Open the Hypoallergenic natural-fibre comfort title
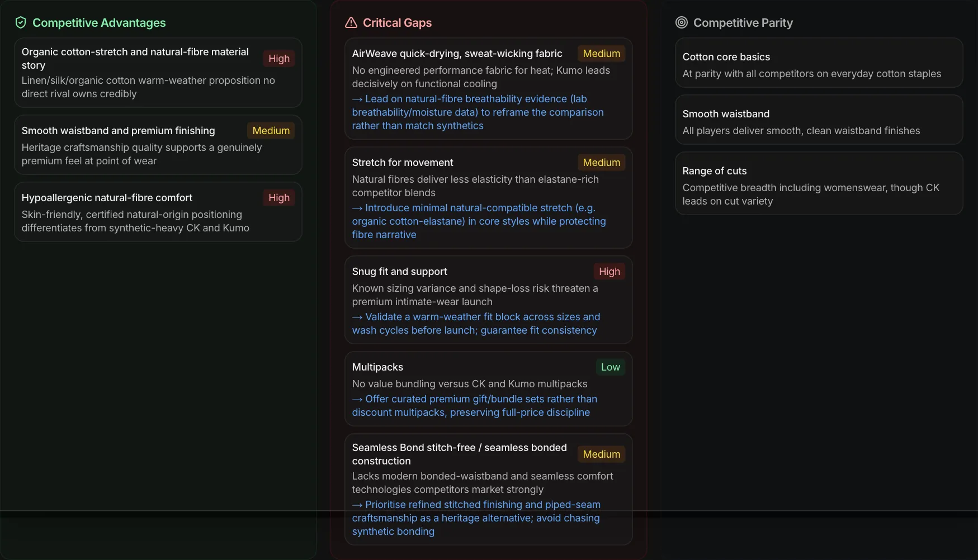978x560 pixels. point(107,198)
